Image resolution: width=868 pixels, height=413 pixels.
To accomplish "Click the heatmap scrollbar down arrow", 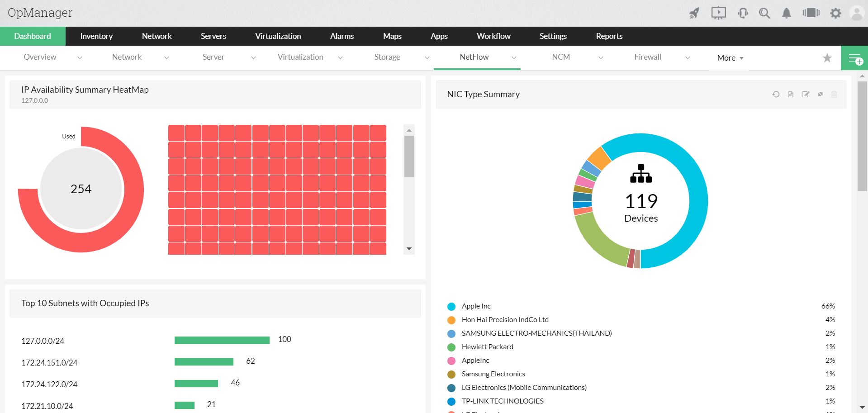I will [409, 249].
